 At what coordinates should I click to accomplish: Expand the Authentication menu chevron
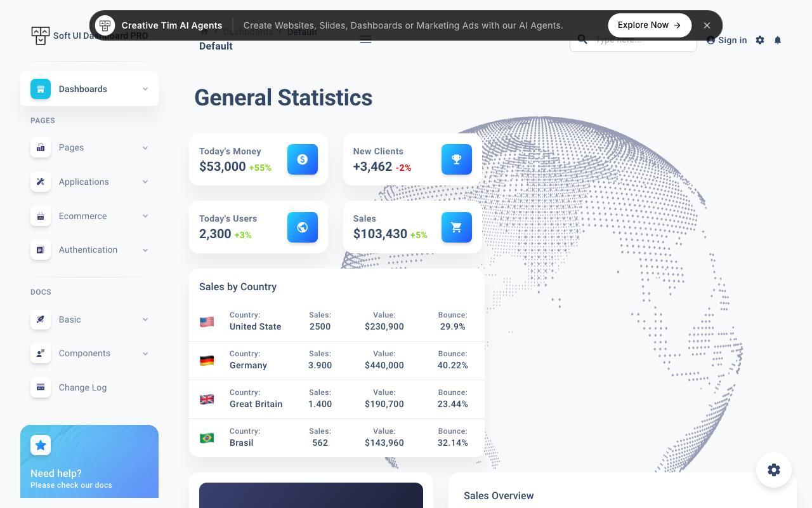coord(145,250)
